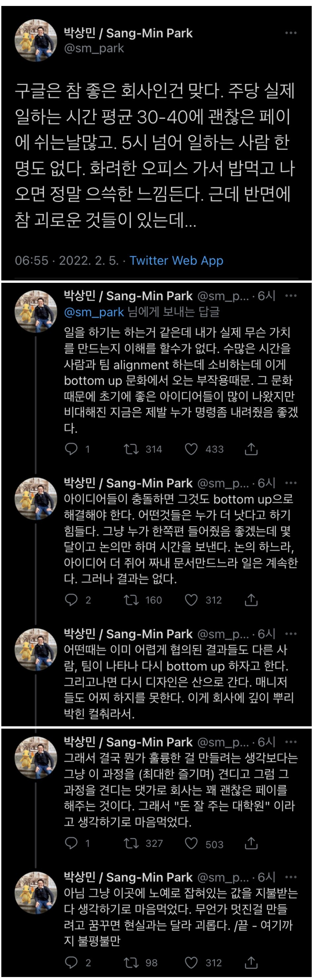Open more options on the reply starting "아이디어들이 충돌하면"
312x980 pixels.
[x=291, y=483]
